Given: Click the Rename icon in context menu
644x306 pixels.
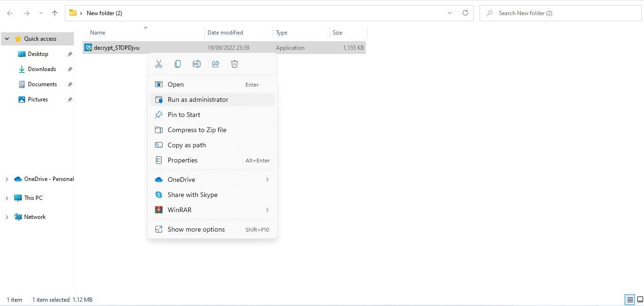Looking at the screenshot, I should click(197, 64).
